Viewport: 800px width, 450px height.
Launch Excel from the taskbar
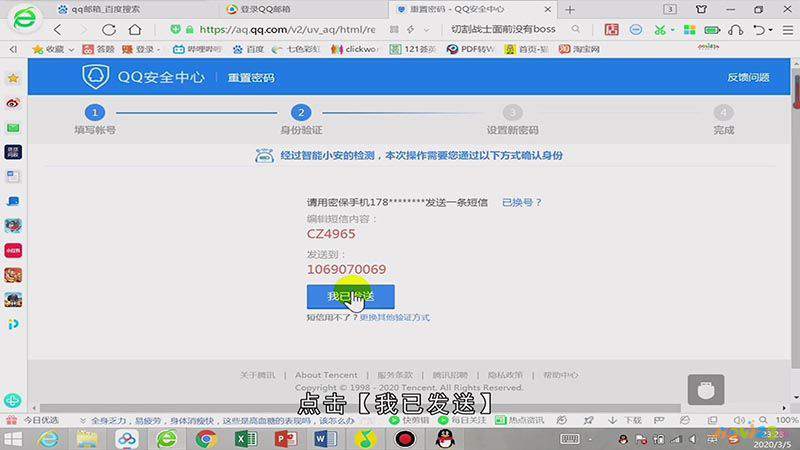click(x=246, y=439)
